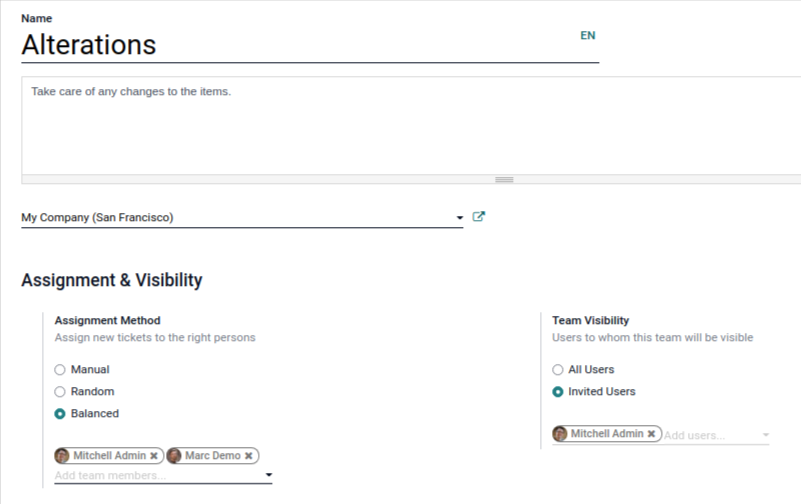The width and height of the screenshot is (801, 504).
Task: Select Balanced assignment method
Action: [60, 414]
